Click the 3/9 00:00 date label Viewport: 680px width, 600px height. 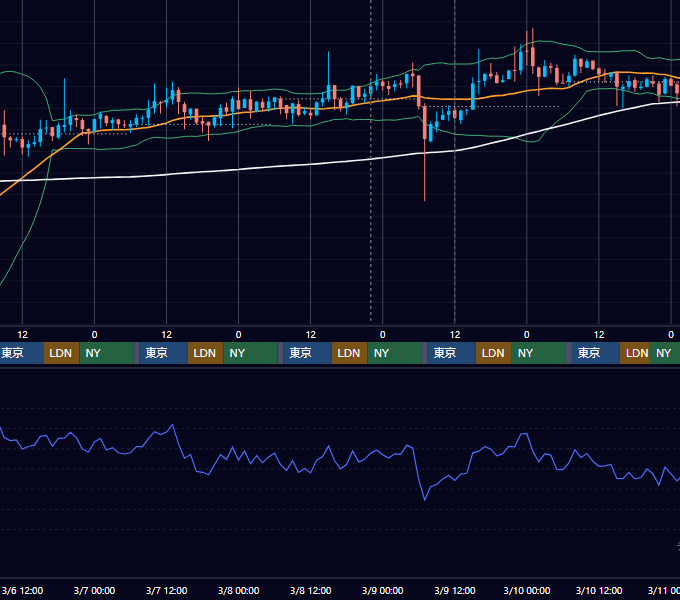coord(382,590)
